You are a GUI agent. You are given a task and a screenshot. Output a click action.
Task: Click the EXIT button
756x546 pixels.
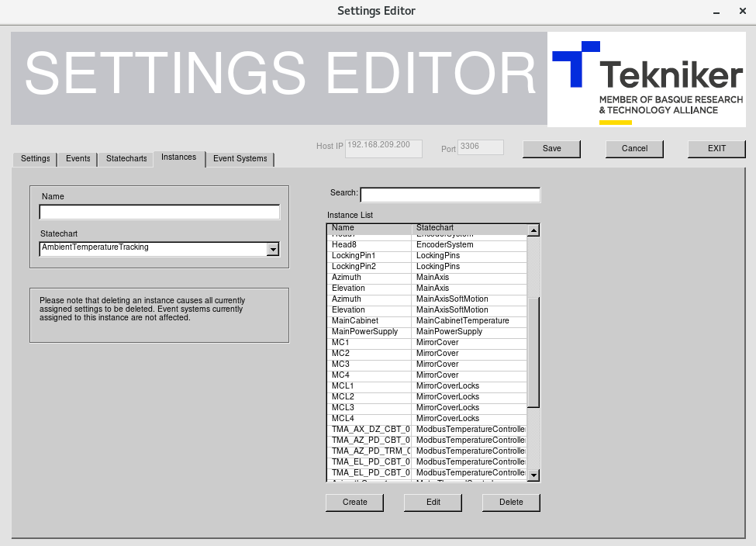[716, 149]
